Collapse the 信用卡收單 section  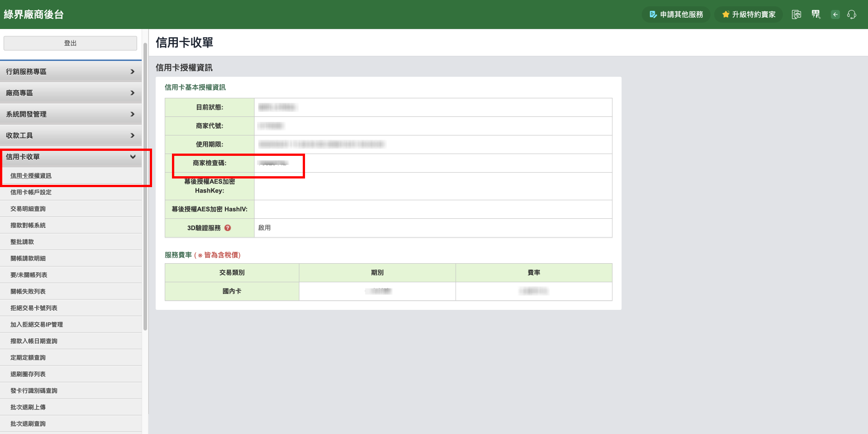[71, 157]
